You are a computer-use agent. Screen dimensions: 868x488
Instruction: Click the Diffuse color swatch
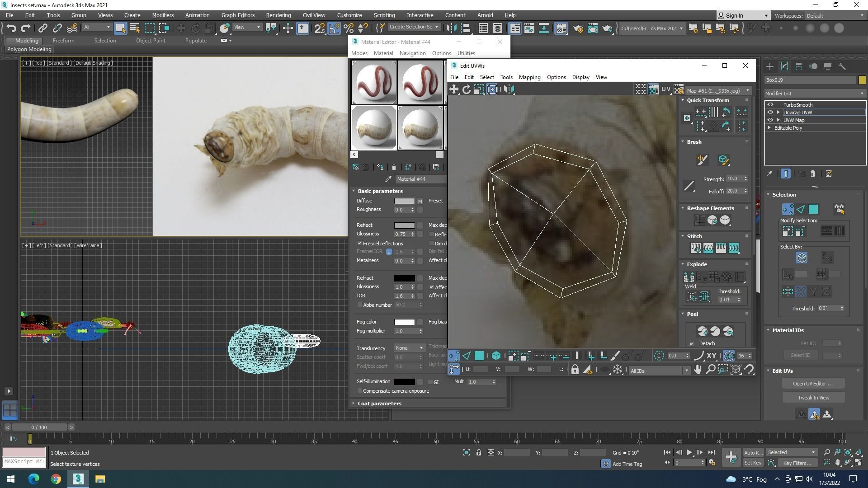[404, 201]
